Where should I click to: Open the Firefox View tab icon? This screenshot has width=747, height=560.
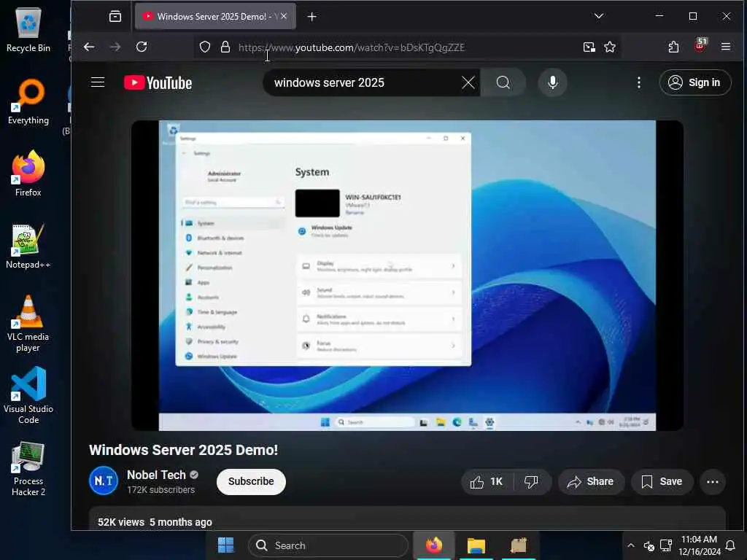(x=115, y=17)
